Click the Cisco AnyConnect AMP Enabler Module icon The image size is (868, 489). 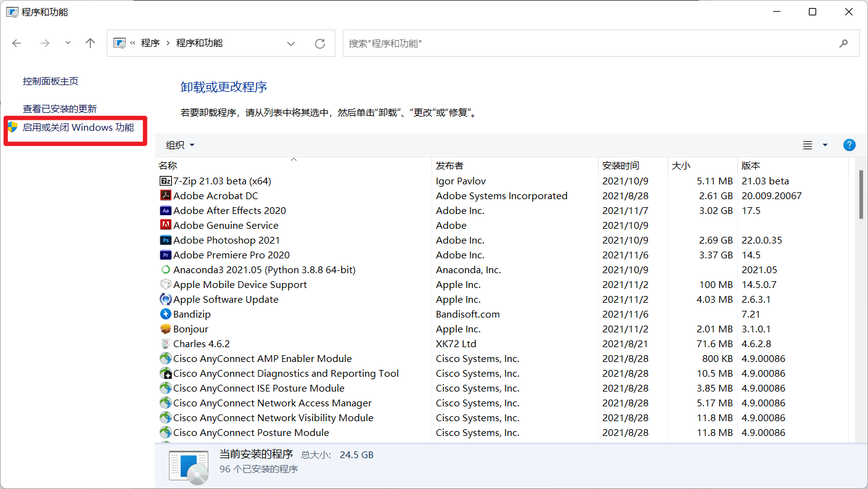coord(165,359)
